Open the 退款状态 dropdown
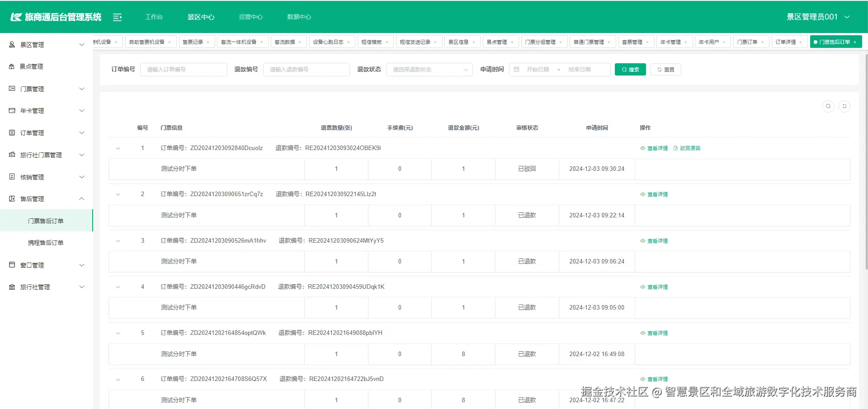 429,69
